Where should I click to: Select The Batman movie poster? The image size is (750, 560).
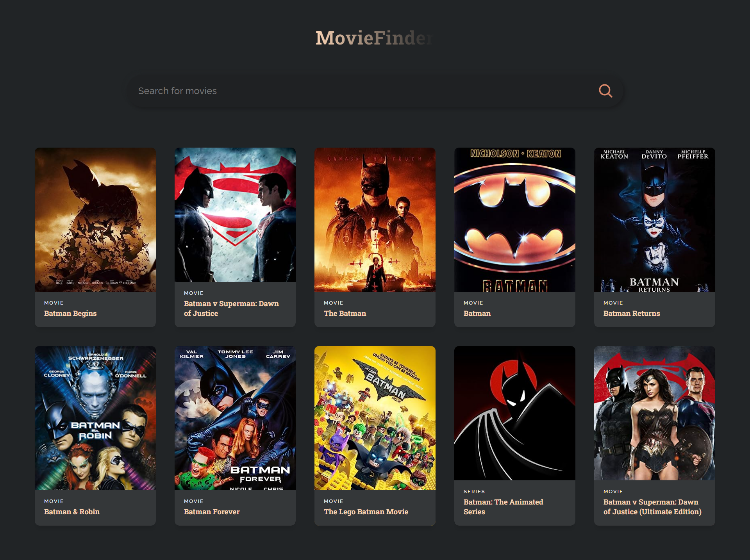[375, 219]
